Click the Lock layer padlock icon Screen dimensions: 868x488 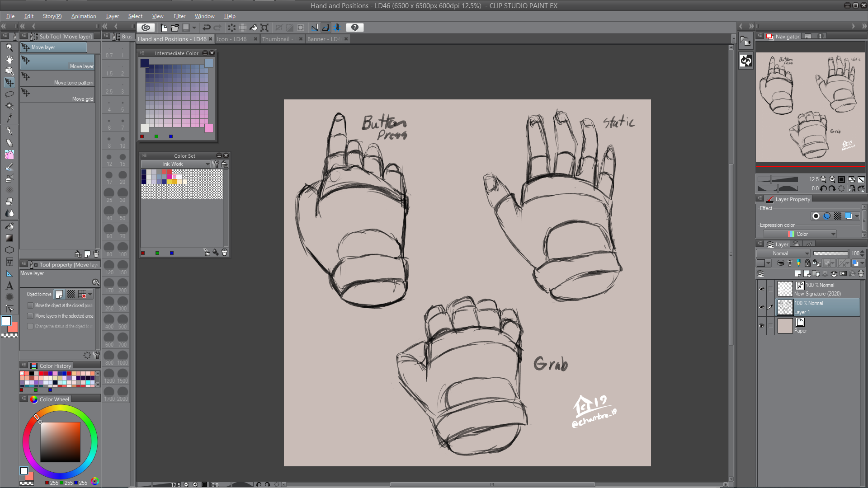coord(807,263)
